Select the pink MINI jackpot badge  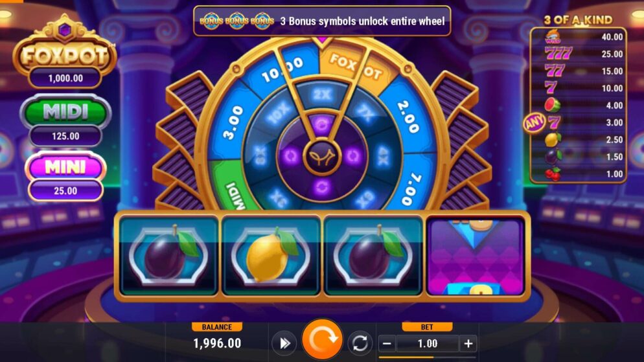click(65, 166)
